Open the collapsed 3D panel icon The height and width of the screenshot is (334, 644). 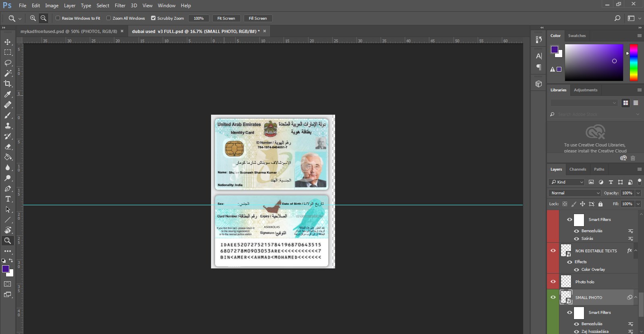pos(538,84)
